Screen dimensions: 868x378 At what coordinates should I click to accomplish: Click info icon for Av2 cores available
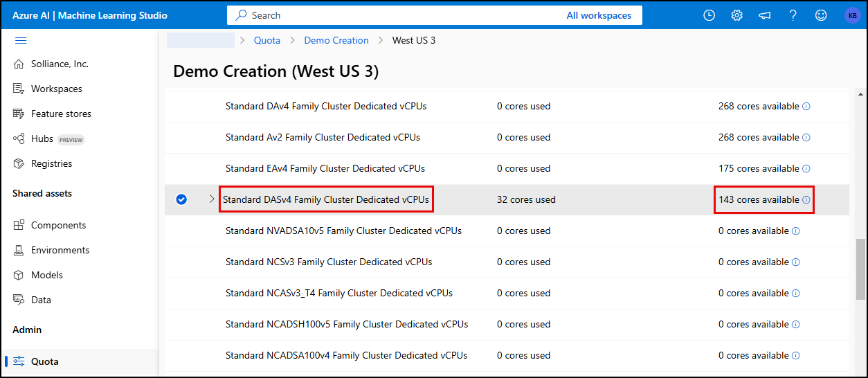806,138
